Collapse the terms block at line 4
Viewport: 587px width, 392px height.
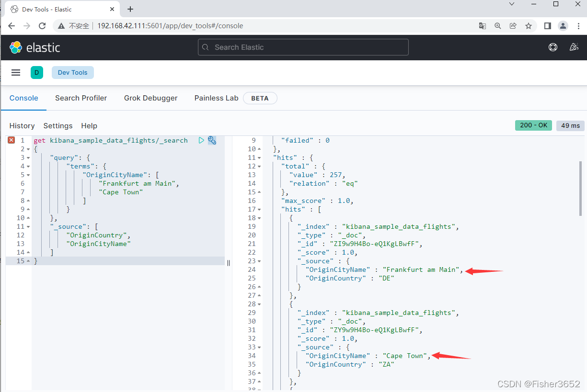point(28,167)
